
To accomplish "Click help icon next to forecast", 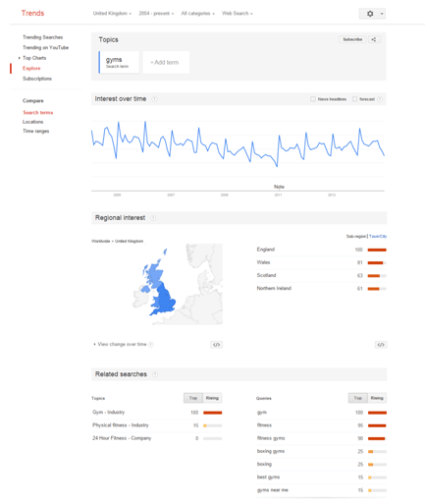I will (380, 99).
